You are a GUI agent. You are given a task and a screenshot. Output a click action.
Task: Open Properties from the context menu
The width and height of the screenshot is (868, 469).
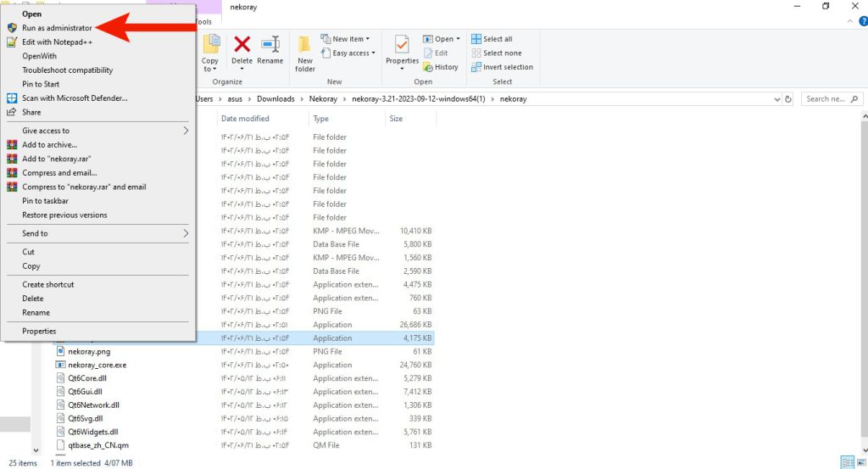pyautogui.click(x=39, y=331)
